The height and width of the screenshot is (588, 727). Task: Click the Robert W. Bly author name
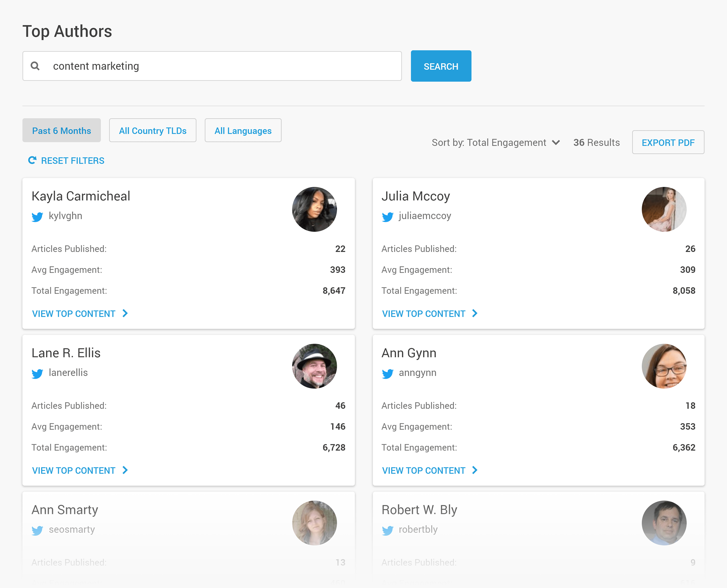click(419, 510)
